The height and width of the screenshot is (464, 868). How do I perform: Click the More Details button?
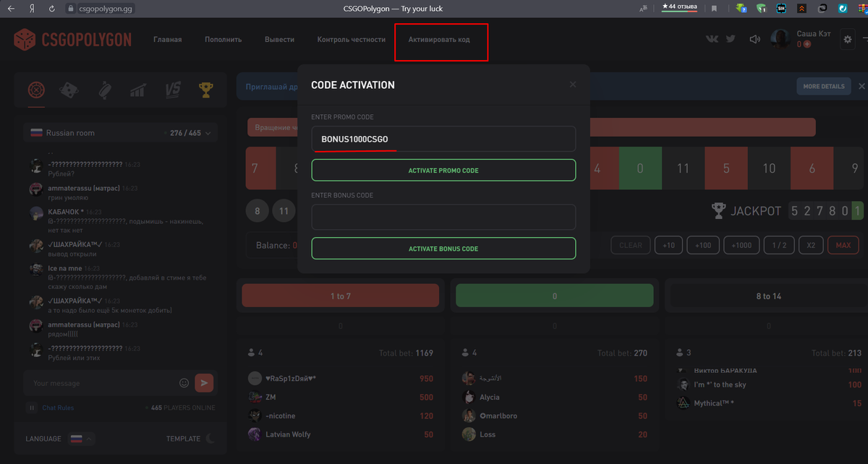tap(823, 86)
